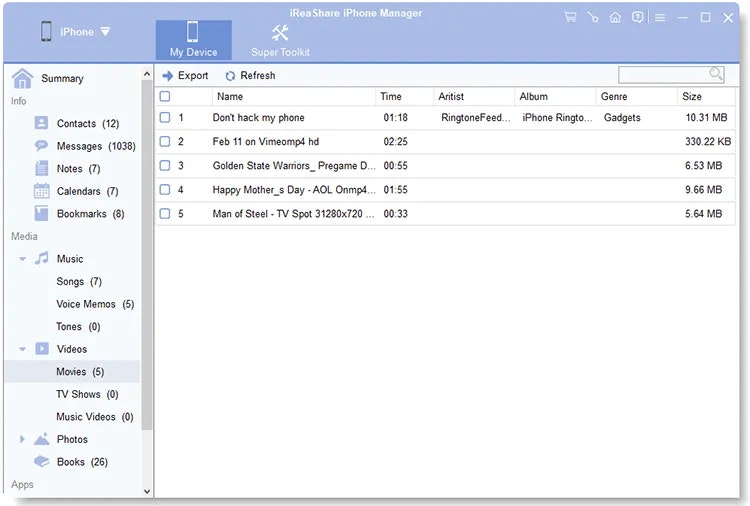Screen dimensions: 750x506
Task: Click the sidebar scrollbar thumb
Action: (x=147, y=254)
